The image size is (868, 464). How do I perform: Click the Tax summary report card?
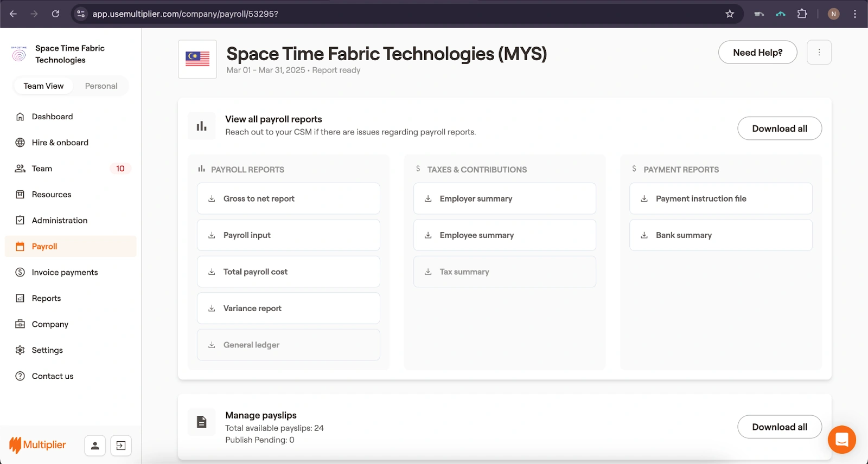(x=505, y=272)
